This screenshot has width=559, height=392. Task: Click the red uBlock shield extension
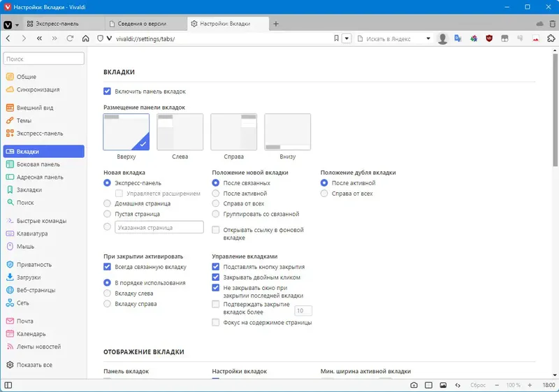[489, 38]
